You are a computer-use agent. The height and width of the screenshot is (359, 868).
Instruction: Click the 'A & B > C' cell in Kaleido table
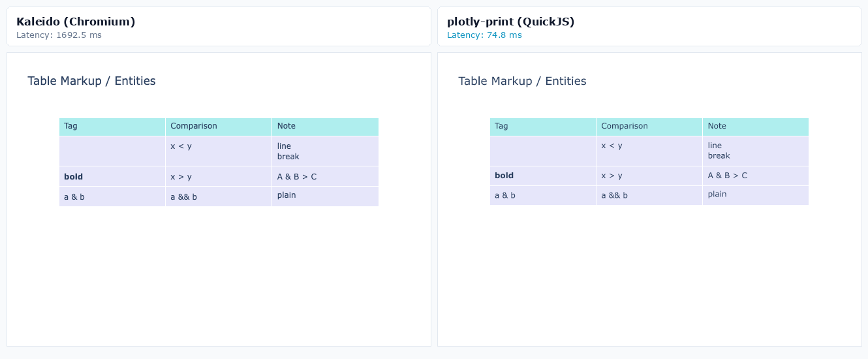pyautogui.click(x=325, y=176)
